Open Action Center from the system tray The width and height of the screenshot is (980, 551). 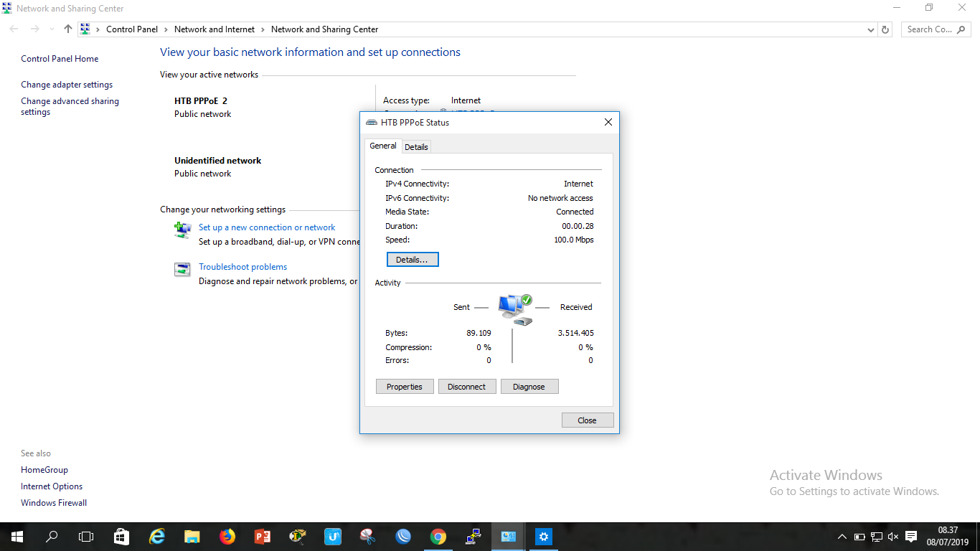tap(910, 536)
